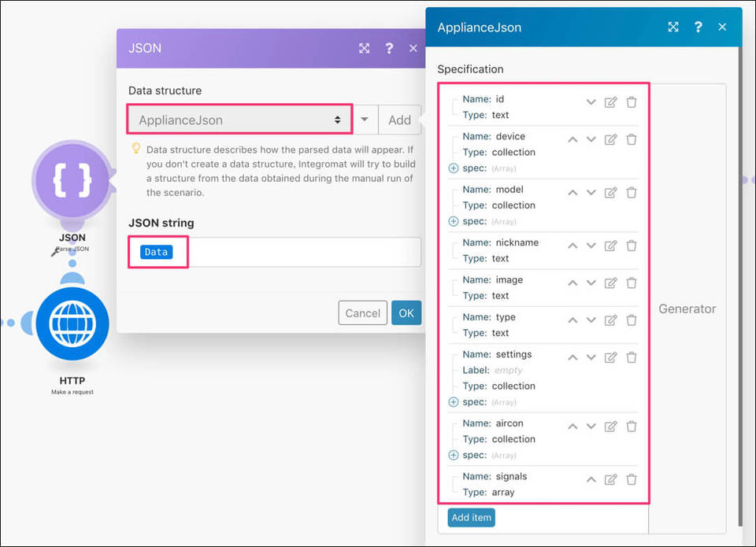This screenshot has height=547, width=756.
Task: Edit the device item using pencil icon
Action: click(x=610, y=139)
